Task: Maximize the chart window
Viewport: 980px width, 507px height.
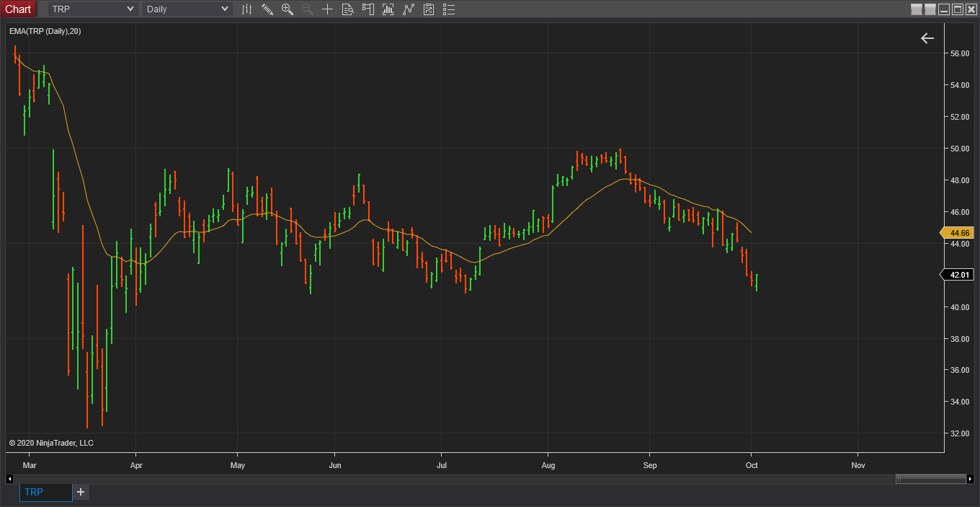Action: (x=958, y=9)
